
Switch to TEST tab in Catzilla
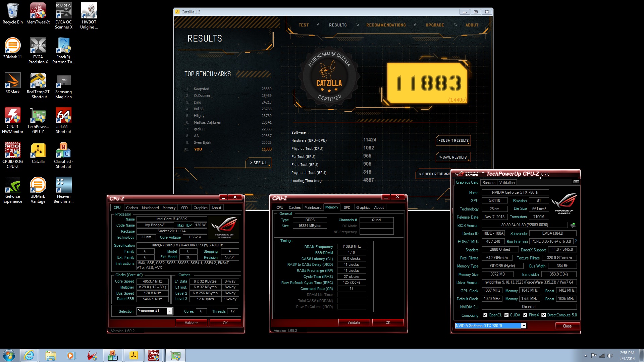click(x=304, y=25)
